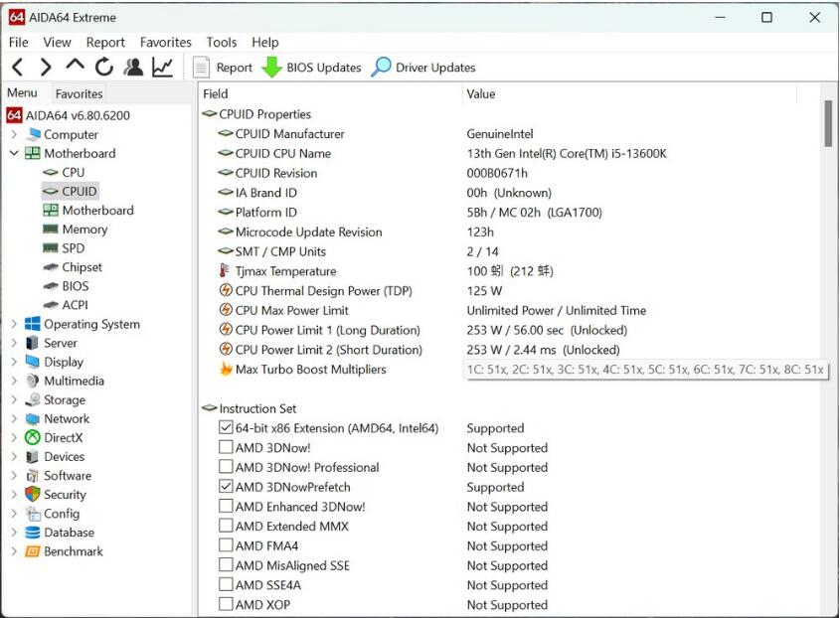Click the Security shield icon

click(x=33, y=494)
